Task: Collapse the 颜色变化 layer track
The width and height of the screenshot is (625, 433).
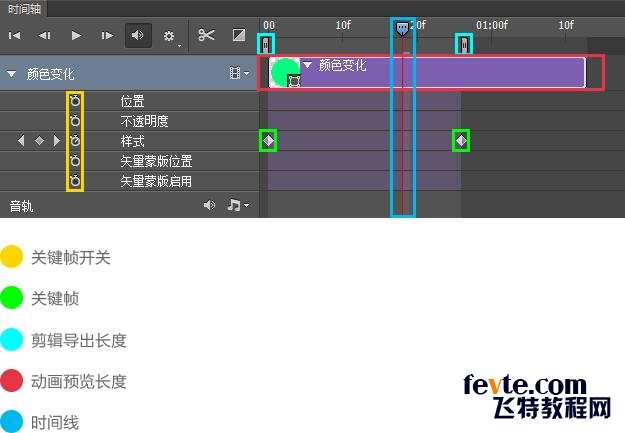Action: 12,74
